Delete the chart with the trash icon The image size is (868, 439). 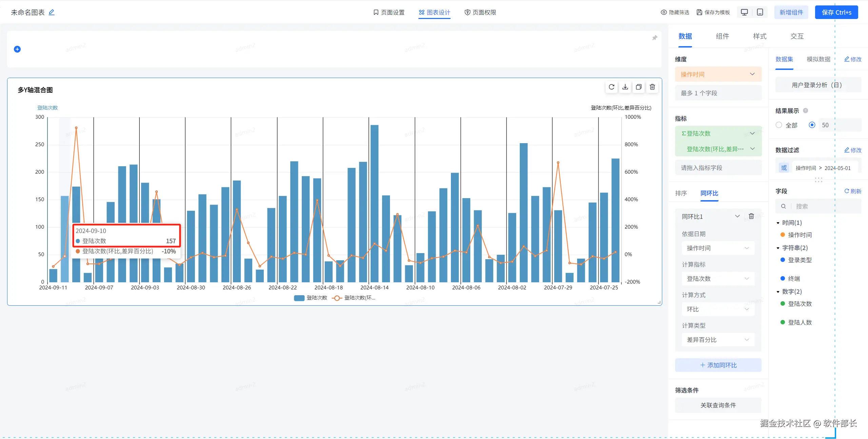point(652,87)
